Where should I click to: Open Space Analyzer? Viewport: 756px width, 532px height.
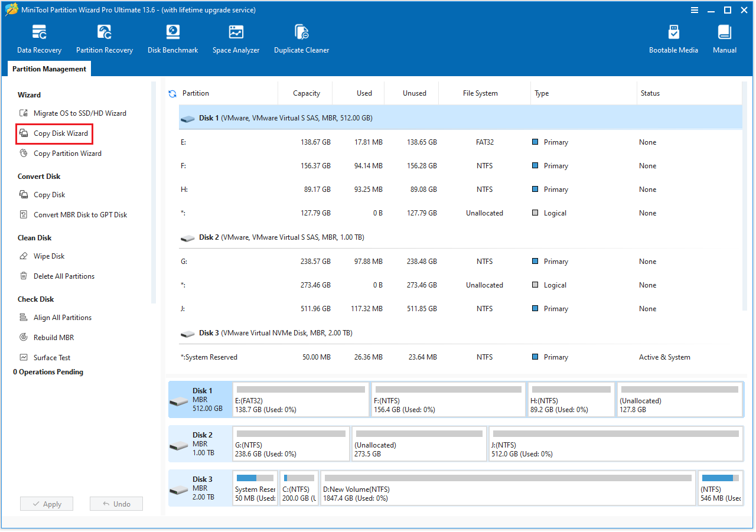click(x=236, y=40)
